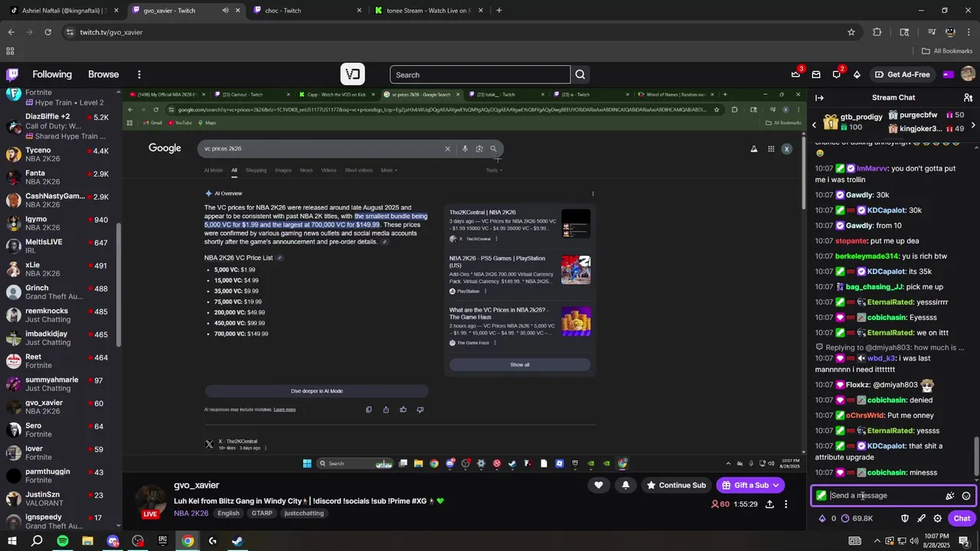
Task: Reload the Twitch page
Action: (x=47, y=32)
